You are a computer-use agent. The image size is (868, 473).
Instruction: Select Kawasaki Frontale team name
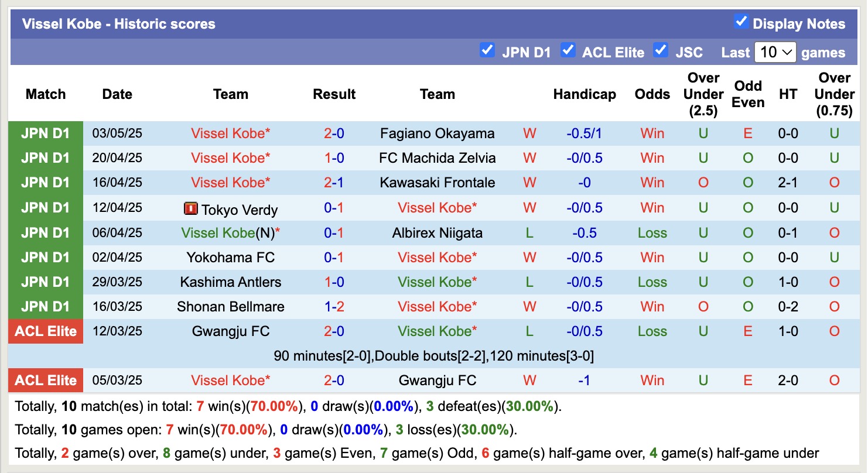[437, 183]
